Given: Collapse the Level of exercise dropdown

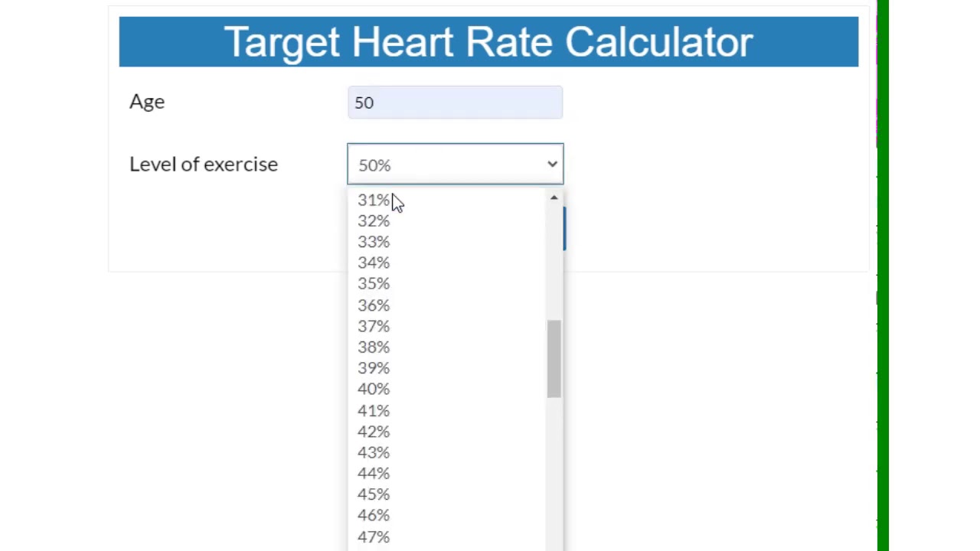Looking at the screenshot, I should (x=455, y=165).
